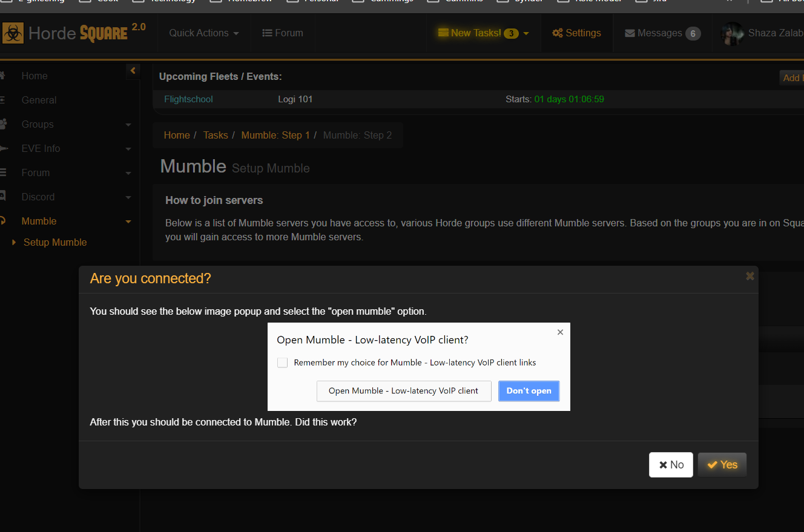Select Setup Mumble in the sidebar
804x532 pixels.
click(x=55, y=242)
